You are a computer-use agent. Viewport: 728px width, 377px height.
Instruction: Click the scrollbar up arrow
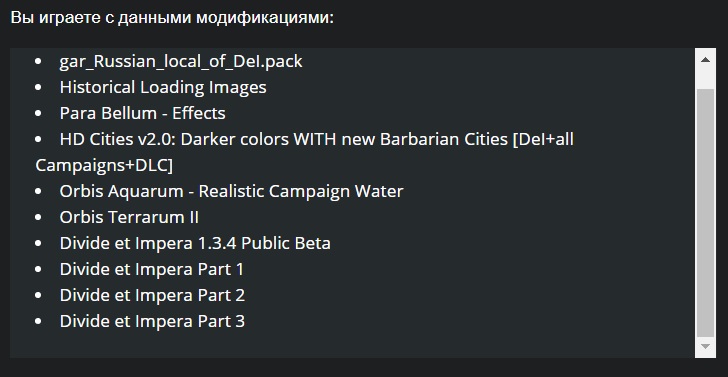705,59
